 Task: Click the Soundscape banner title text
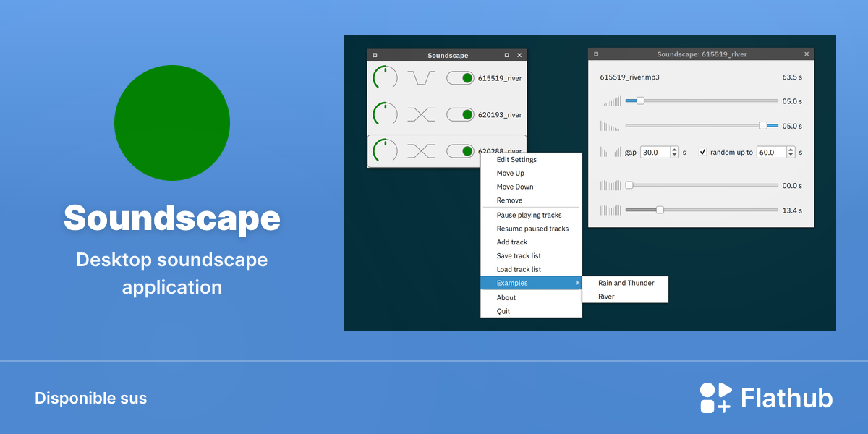(x=172, y=218)
